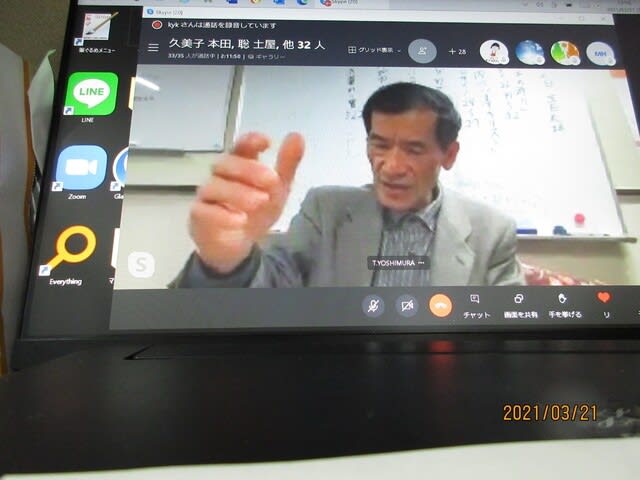The width and height of the screenshot is (640, 480).
Task: Open options next to T.YOSHIMURA name label
Action: (421, 263)
